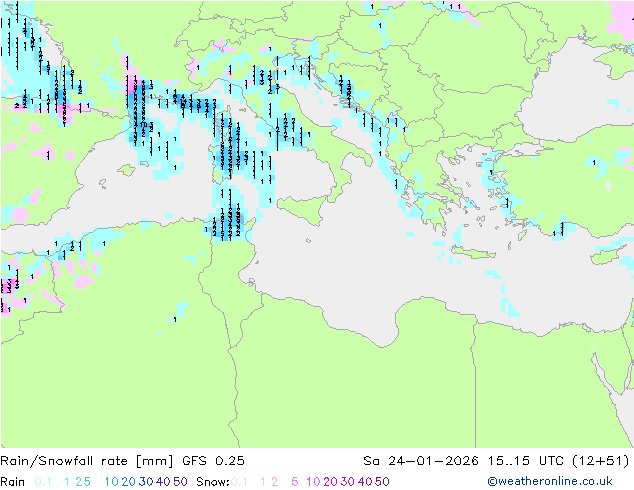Click the "GFS 0.25" model label
This screenshot has height=490, width=634.
point(213,461)
